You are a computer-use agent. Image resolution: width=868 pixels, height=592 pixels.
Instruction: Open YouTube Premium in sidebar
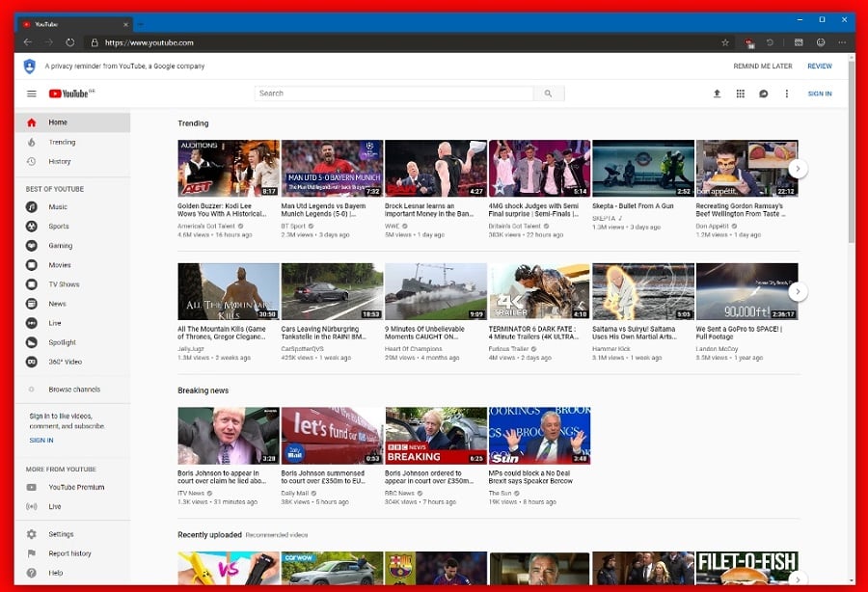point(72,488)
